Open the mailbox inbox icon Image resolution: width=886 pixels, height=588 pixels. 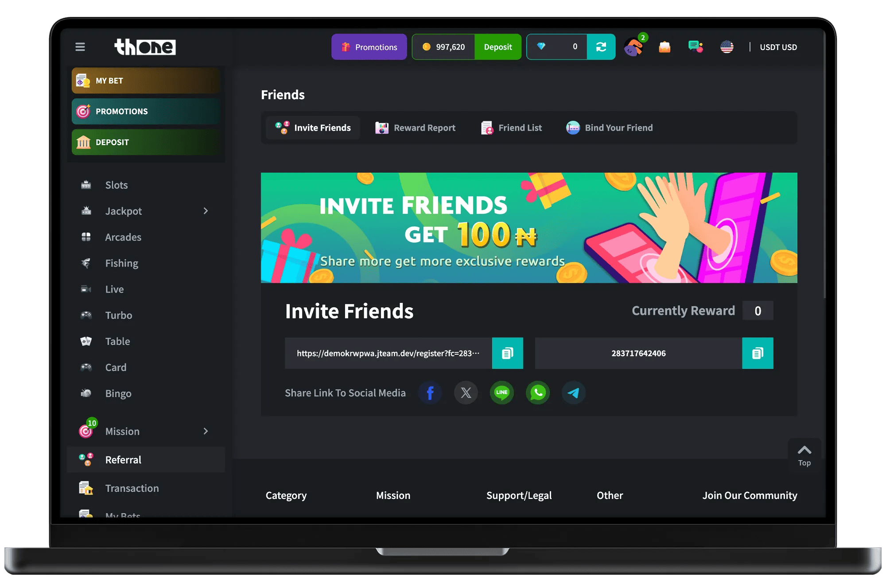click(664, 47)
